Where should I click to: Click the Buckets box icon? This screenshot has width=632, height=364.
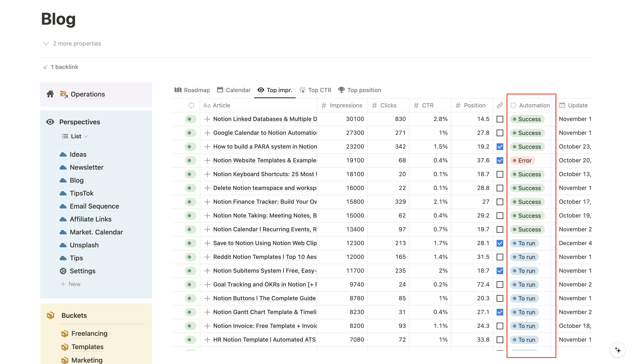pos(51,315)
